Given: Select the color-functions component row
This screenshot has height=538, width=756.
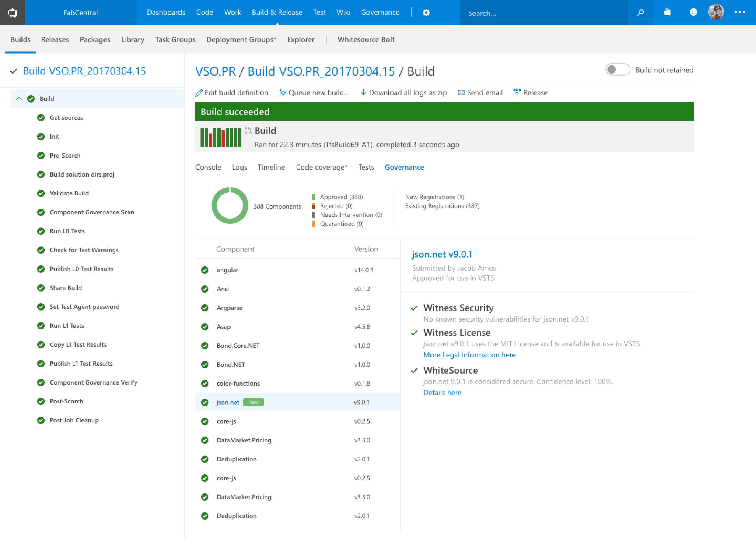Looking at the screenshot, I should point(297,383).
